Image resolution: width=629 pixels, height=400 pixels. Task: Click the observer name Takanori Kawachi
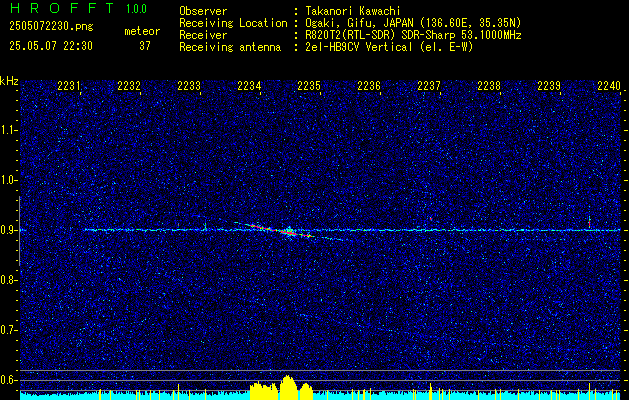click(353, 11)
